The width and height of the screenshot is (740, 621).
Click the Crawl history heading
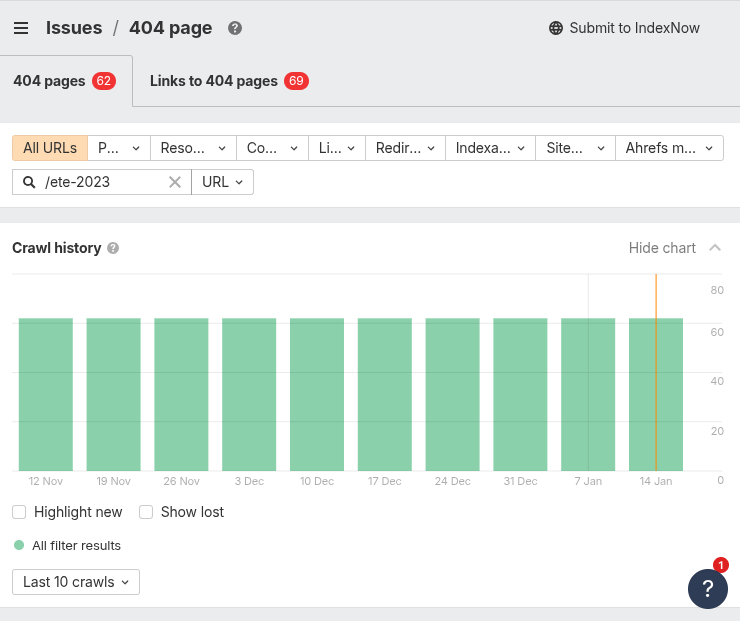pos(57,248)
